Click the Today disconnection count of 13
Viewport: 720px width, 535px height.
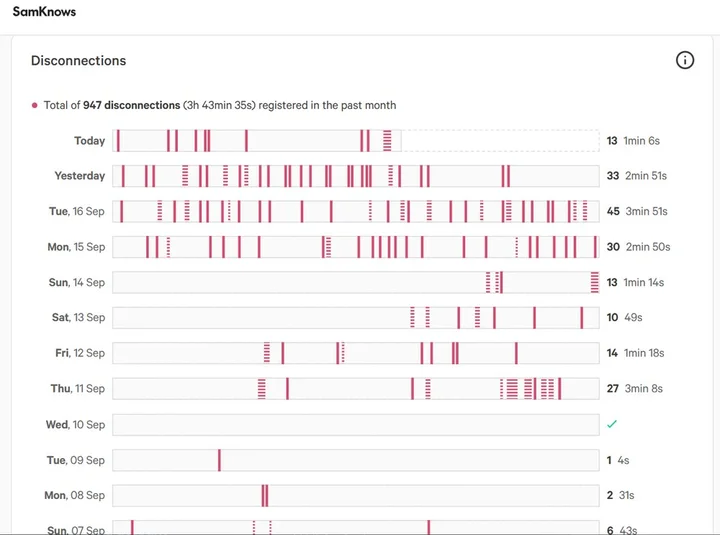click(612, 141)
